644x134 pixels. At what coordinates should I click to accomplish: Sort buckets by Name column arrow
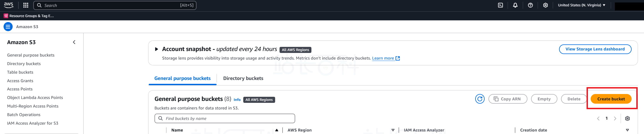click(x=277, y=130)
